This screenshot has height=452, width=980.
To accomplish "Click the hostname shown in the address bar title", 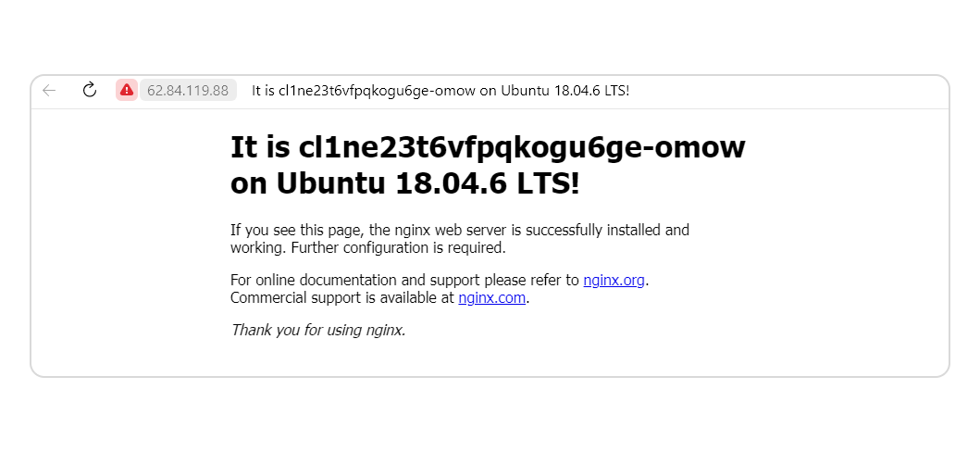I will 377,91.
